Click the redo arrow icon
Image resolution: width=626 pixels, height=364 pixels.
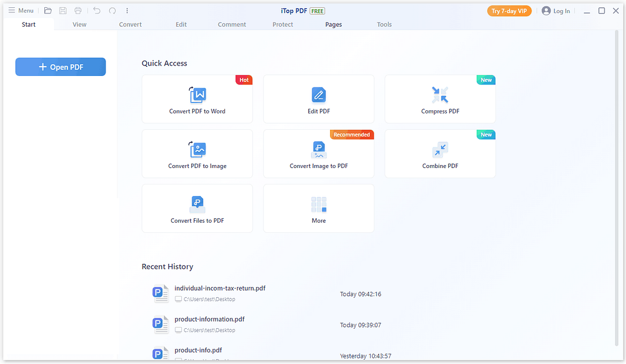coord(113,10)
